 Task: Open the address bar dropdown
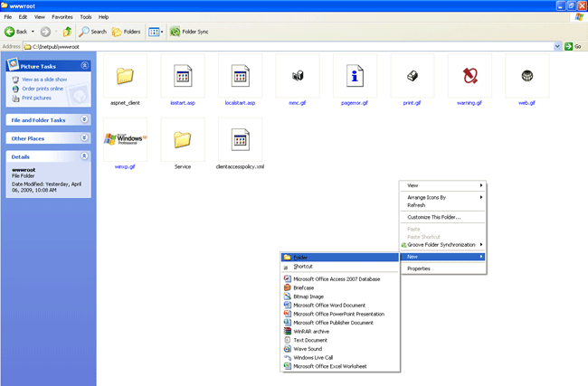(x=557, y=46)
